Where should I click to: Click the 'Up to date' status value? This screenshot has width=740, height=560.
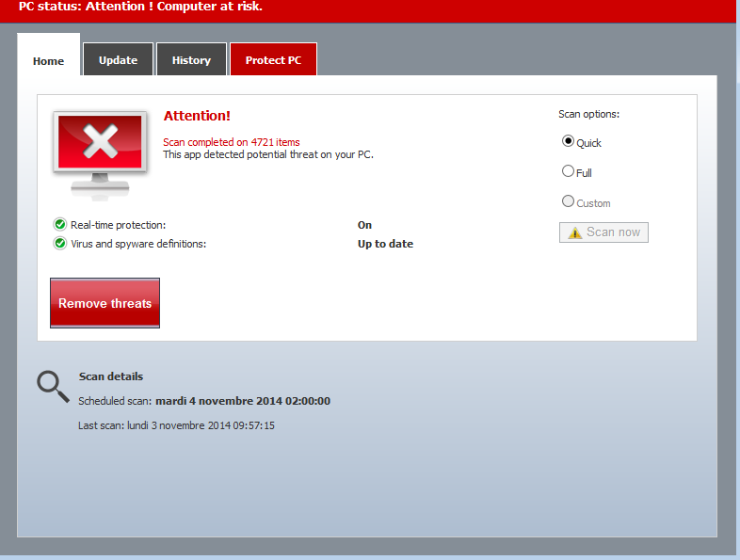point(385,244)
